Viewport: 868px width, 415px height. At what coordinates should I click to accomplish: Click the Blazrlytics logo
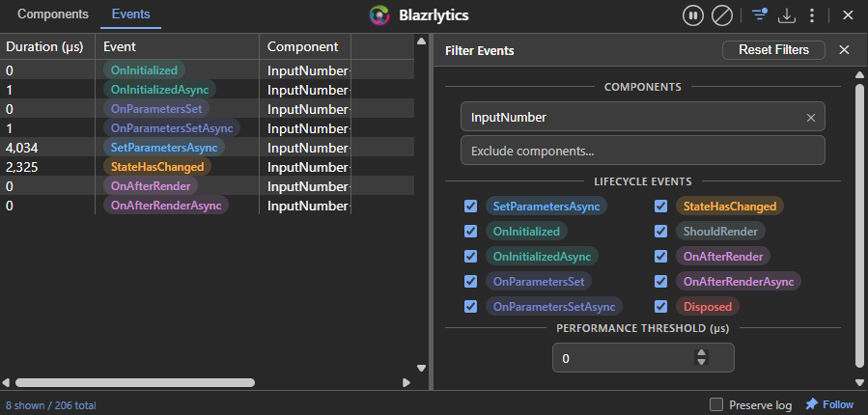379,15
